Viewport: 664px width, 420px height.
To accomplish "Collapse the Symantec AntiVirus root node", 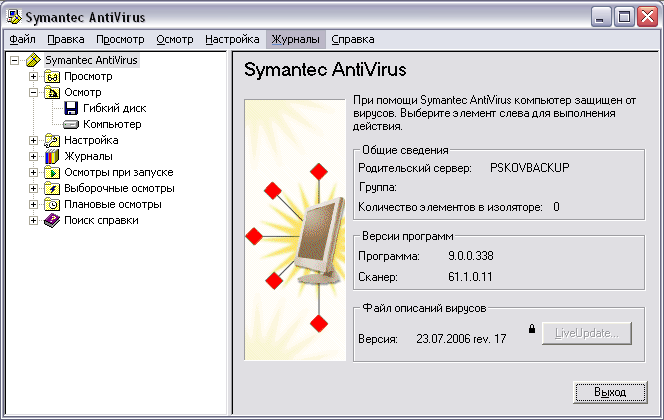I will (x=14, y=61).
